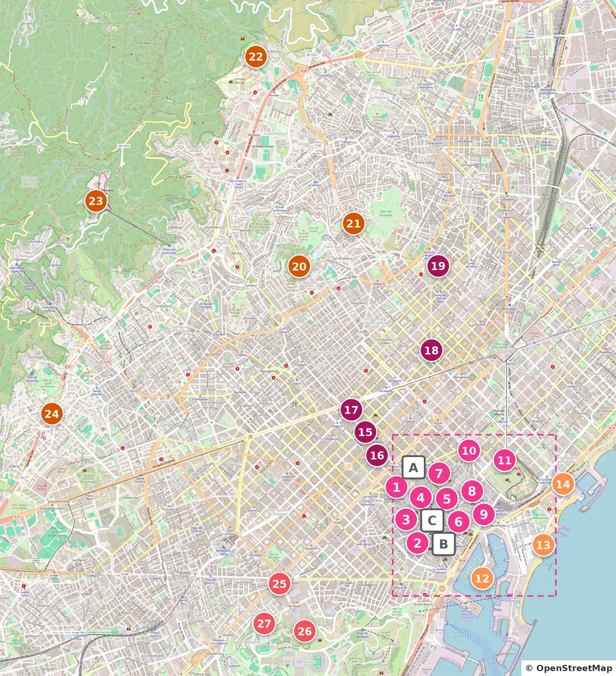The image size is (616, 676).
Task: Select map marker number 11
Action: click(x=504, y=460)
